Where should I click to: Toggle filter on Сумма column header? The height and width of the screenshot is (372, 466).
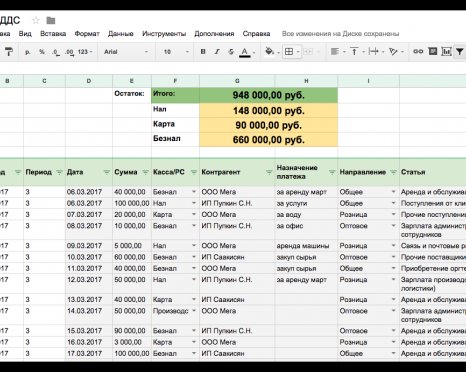click(x=145, y=172)
